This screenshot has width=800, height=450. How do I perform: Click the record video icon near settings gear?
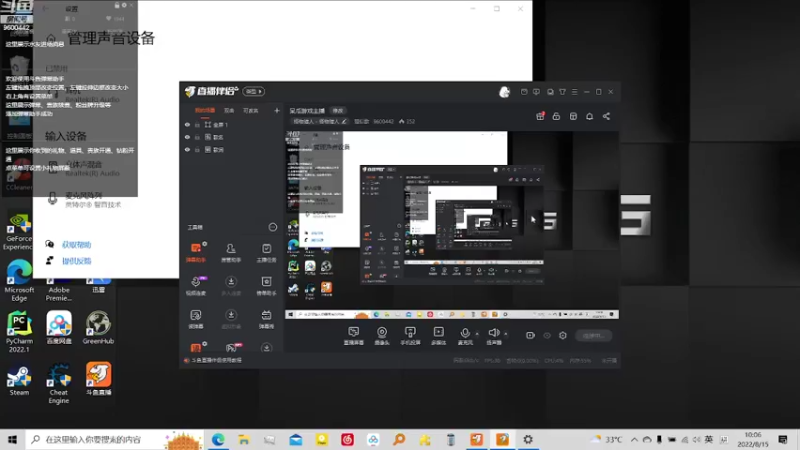click(530, 335)
